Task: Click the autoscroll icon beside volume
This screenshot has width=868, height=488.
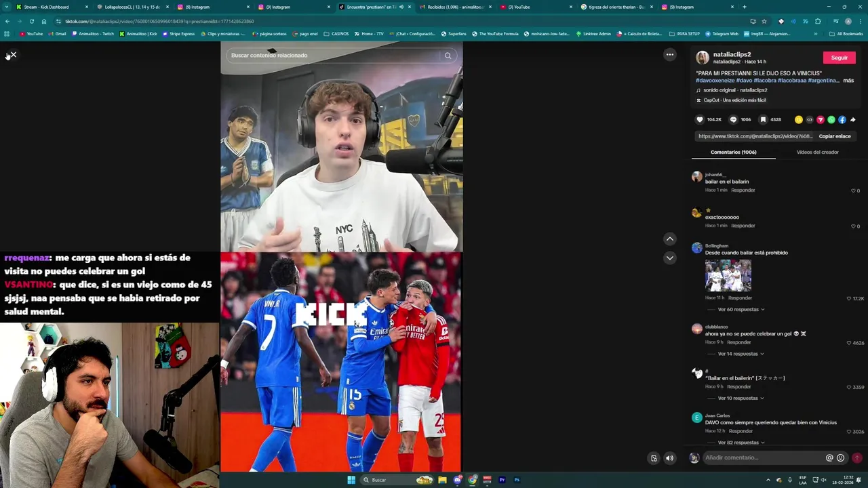Action: (654, 458)
